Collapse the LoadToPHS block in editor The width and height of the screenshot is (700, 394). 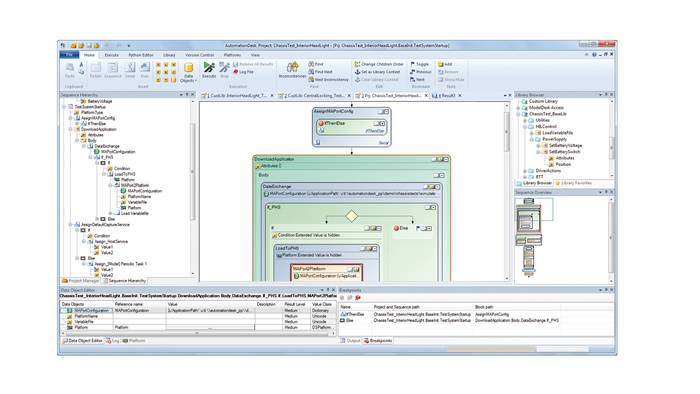tap(375, 249)
